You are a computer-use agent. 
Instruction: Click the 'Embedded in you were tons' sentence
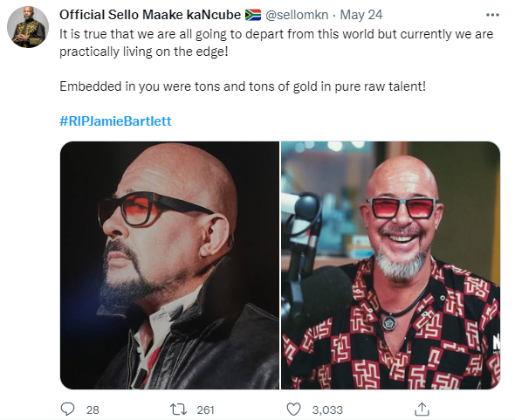click(243, 86)
